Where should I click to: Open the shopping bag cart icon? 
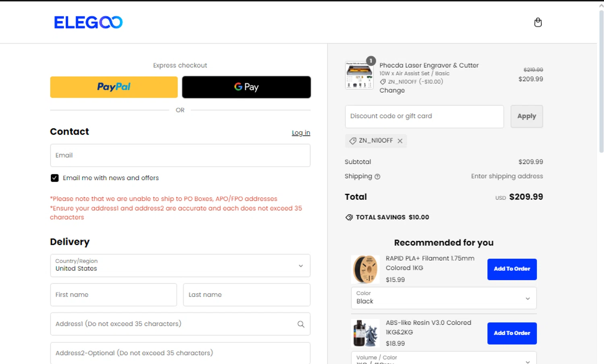point(538,22)
